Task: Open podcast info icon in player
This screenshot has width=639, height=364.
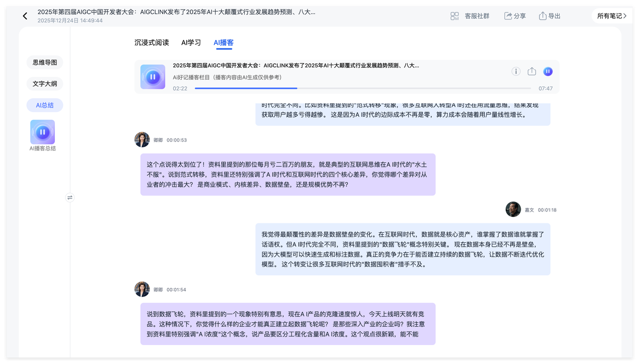Action: pos(516,71)
